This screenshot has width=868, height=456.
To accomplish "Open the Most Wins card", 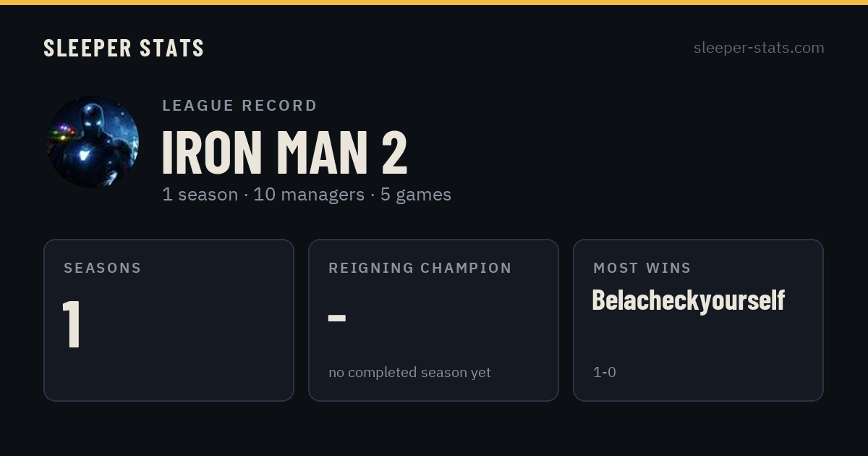I will (698, 320).
